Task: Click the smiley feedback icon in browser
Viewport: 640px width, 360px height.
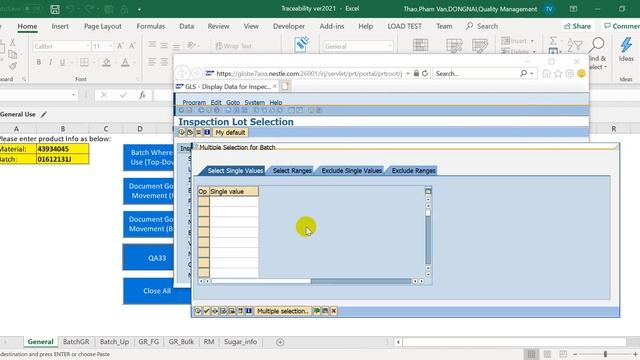Action: [x=581, y=73]
